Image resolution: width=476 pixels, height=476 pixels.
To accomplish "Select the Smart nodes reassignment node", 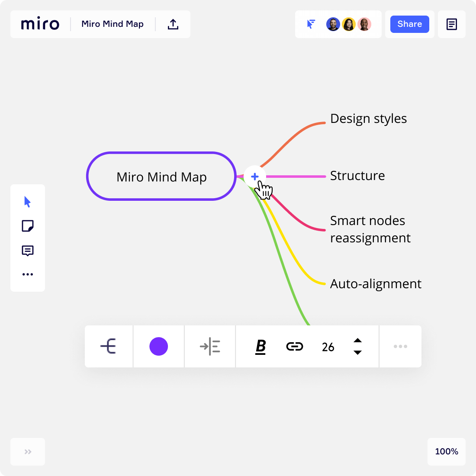I will (370, 229).
